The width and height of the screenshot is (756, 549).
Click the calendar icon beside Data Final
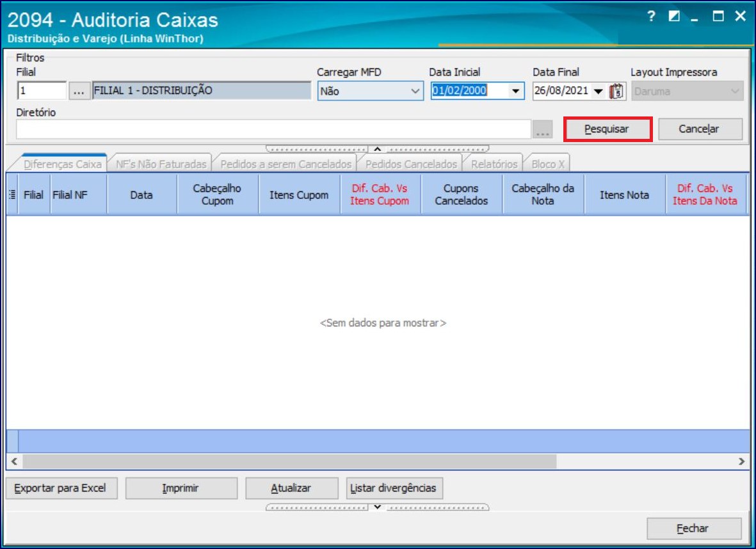pyautogui.click(x=616, y=91)
